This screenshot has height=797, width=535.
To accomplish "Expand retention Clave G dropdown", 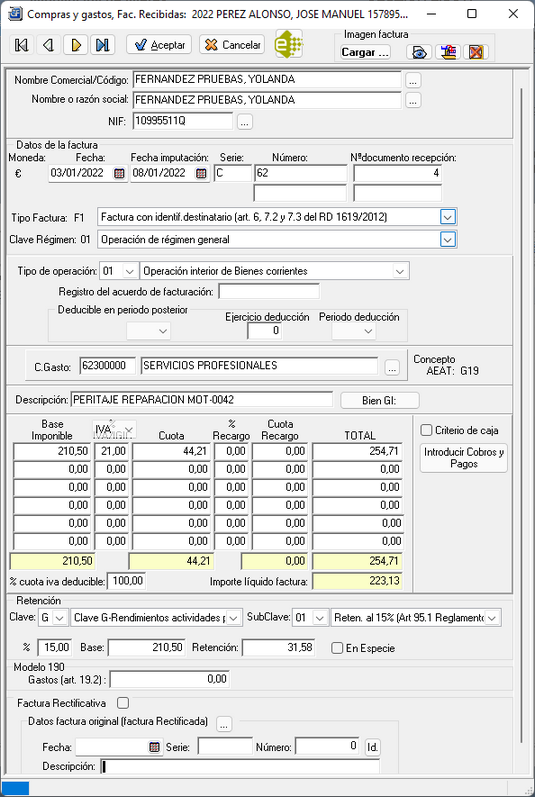I will tap(60, 618).
